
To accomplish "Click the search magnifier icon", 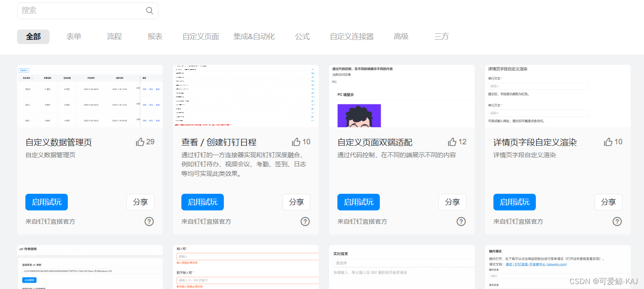I will [149, 10].
